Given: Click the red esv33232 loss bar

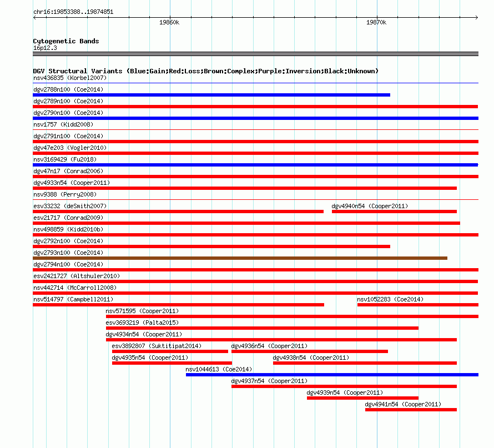Looking at the screenshot, I should [178, 212].
